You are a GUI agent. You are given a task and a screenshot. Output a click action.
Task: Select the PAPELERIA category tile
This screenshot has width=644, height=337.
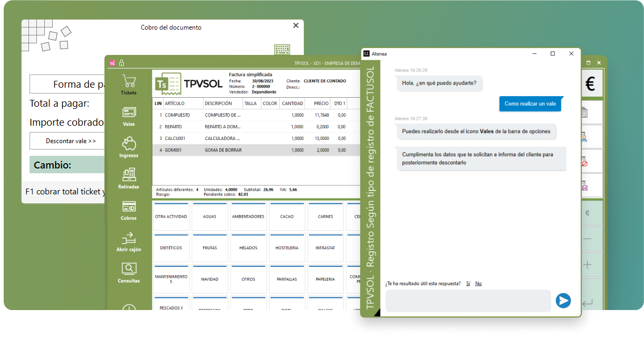point(325,279)
